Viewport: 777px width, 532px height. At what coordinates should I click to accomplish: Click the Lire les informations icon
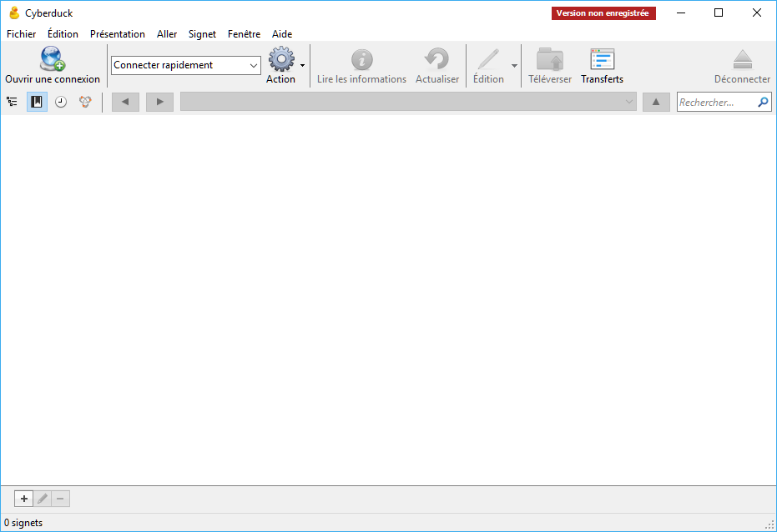361,60
